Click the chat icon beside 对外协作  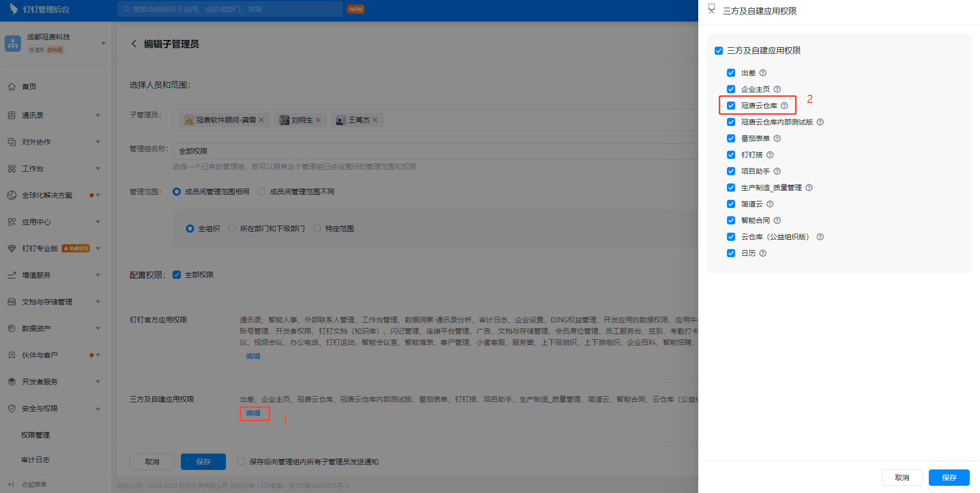coord(12,142)
